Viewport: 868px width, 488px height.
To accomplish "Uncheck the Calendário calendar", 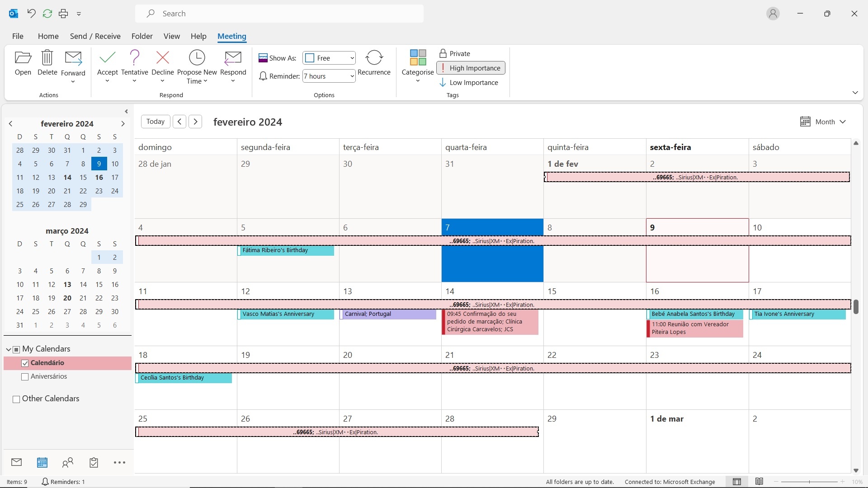I will (x=24, y=363).
